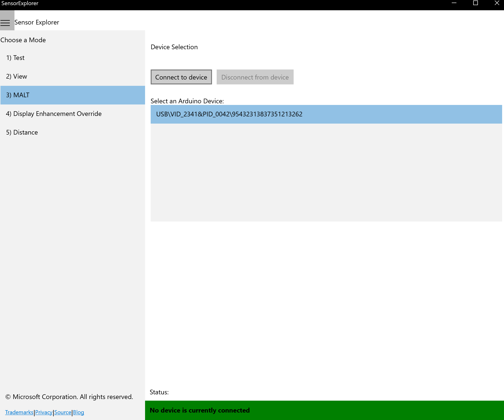Click the restore window button

click(x=476, y=4)
